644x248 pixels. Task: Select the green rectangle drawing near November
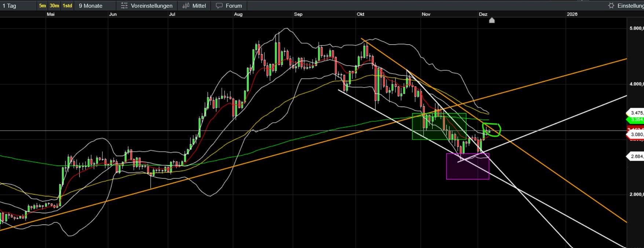point(439,126)
